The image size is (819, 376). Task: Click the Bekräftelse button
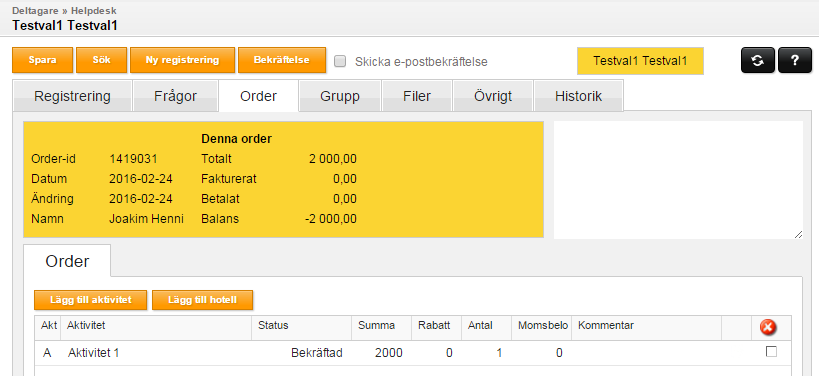click(x=282, y=60)
